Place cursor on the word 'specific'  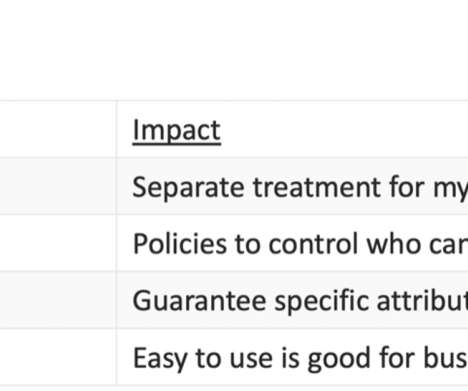[321, 302]
